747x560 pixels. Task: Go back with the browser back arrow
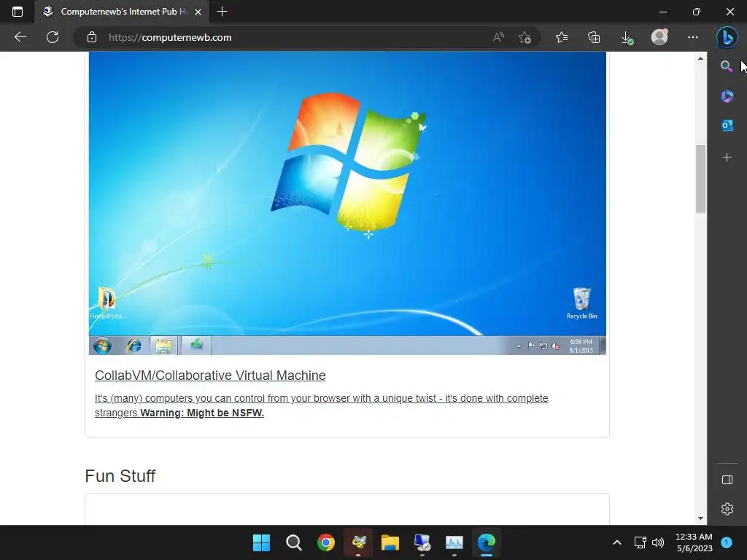[20, 37]
